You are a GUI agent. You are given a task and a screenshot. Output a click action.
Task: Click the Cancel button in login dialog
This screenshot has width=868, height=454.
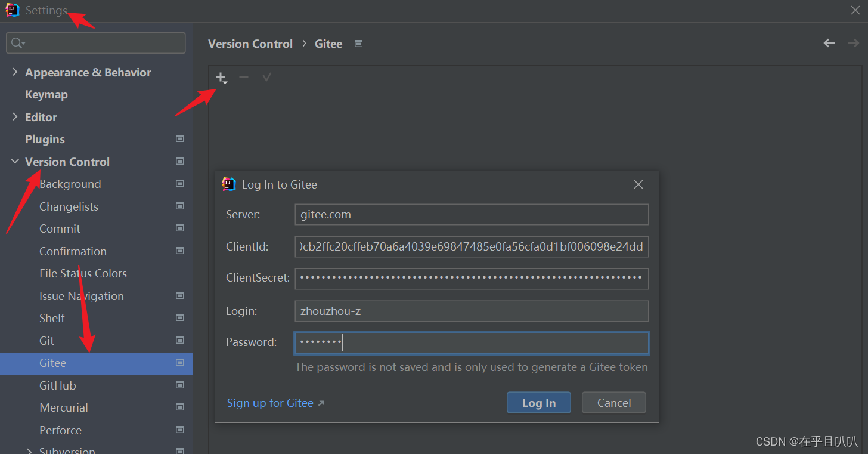pos(614,403)
